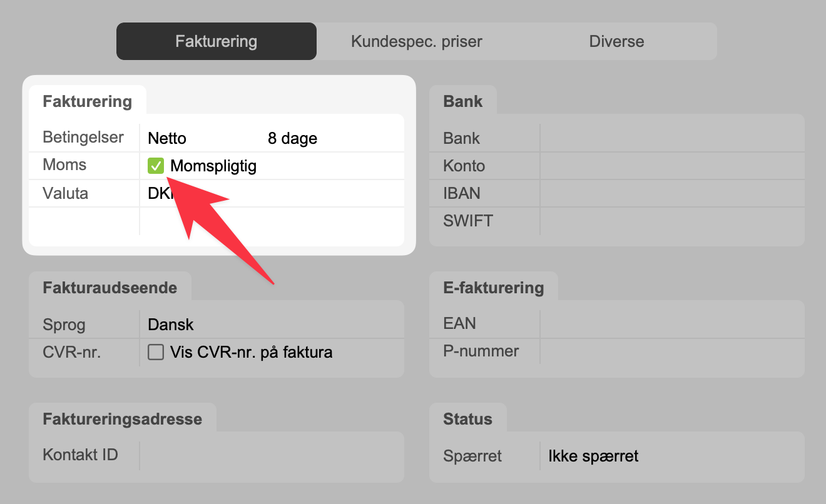Open the Sprog language selector showing Dansk

[171, 325]
